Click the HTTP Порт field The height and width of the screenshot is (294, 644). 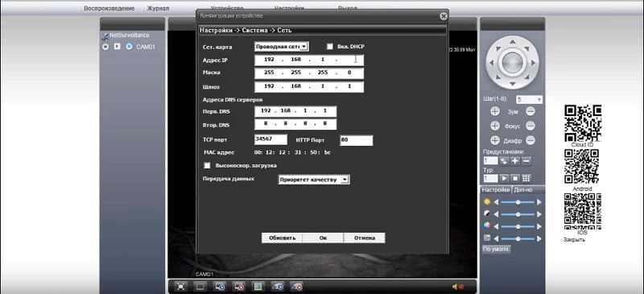coord(357,140)
